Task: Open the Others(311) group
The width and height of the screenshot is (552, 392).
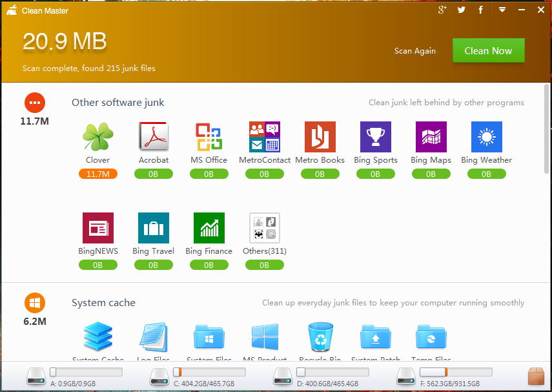Action: (x=264, y=228)
